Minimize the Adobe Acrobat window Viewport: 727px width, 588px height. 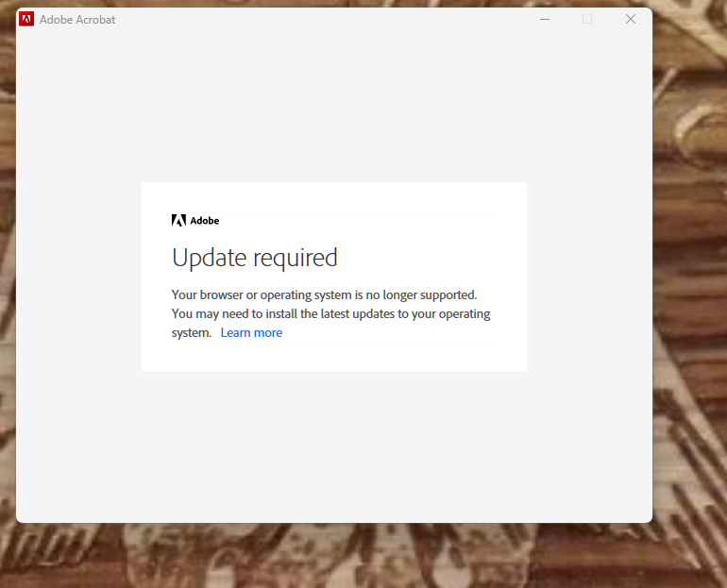(545, 19)
